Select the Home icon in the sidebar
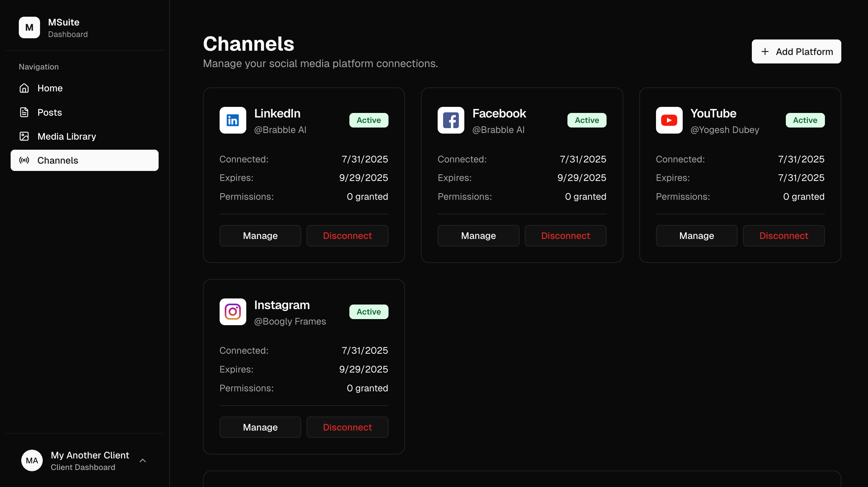Viewport: 868px width, 487px height. [24, 88]
